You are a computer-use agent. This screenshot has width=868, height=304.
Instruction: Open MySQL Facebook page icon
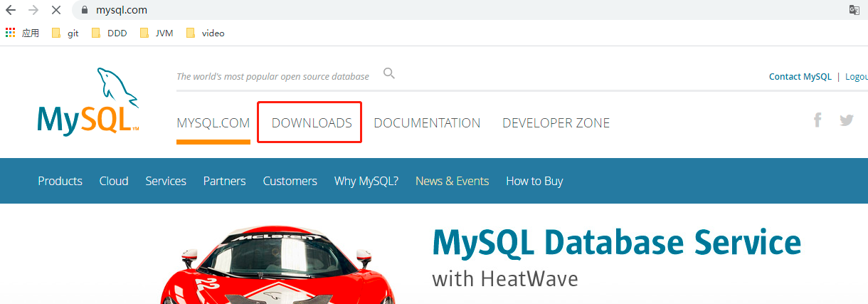817,120
